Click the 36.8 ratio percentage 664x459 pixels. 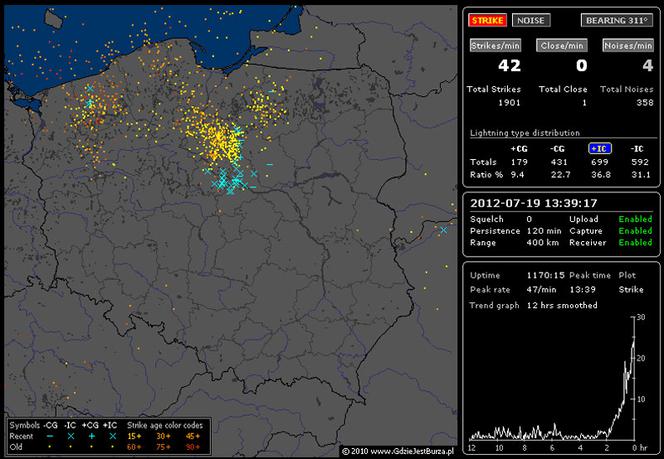(x=600, y=175)
